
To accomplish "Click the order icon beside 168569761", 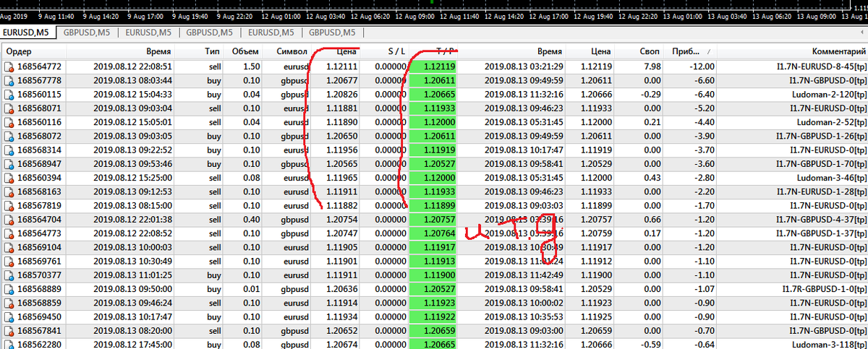I will click(x=9, y=262).
